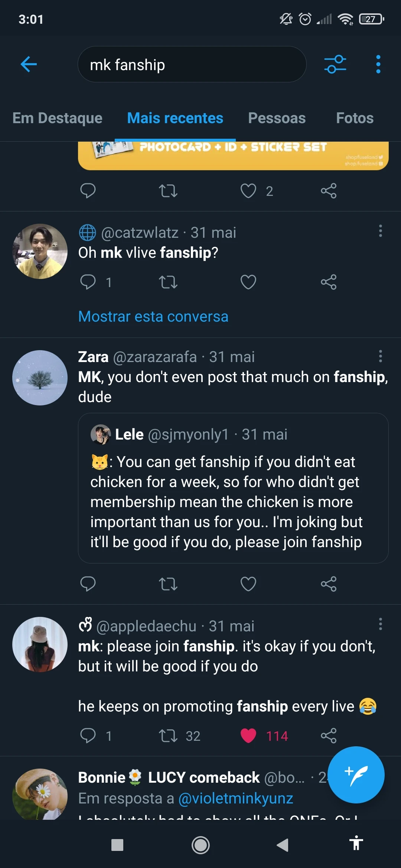Viewport: 401px width, 868px height.
Task: Like Zara's tweet about fanship
Action: pos(248,584)
